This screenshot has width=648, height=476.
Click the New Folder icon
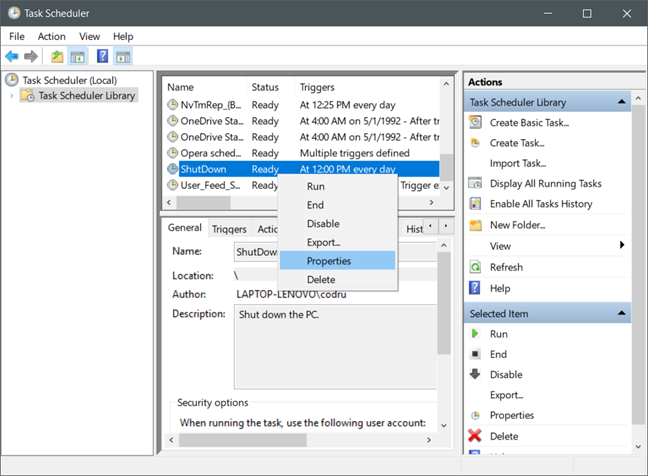[476, 225]
